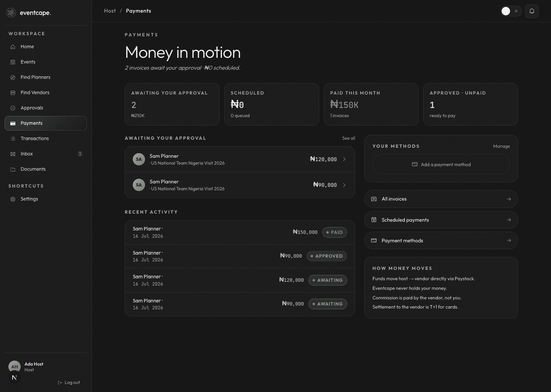Click Ada Host avatar AH
The width and height of the screenshot is (551, 392).
(x=15, y=366)
